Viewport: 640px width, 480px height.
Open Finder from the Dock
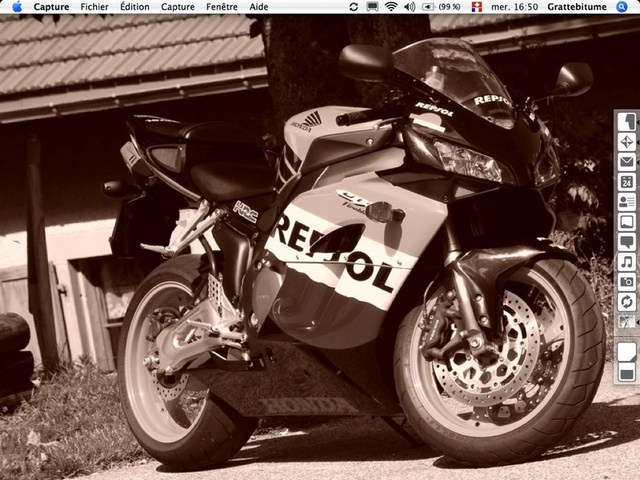point(627,122)
